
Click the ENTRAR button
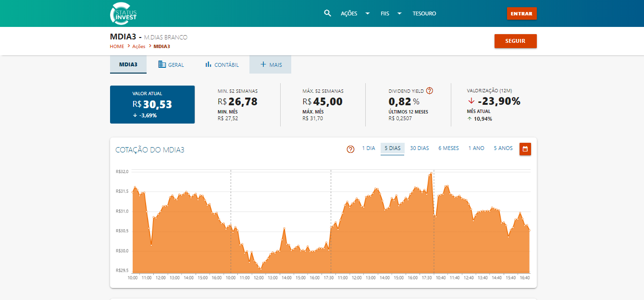(521, 13)
